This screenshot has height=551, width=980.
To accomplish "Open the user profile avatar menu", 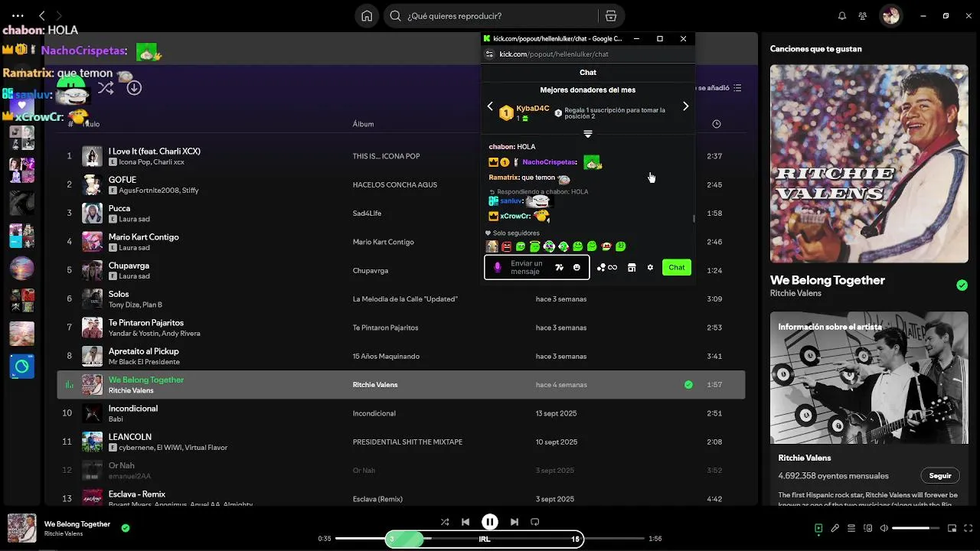I will 890,15.
